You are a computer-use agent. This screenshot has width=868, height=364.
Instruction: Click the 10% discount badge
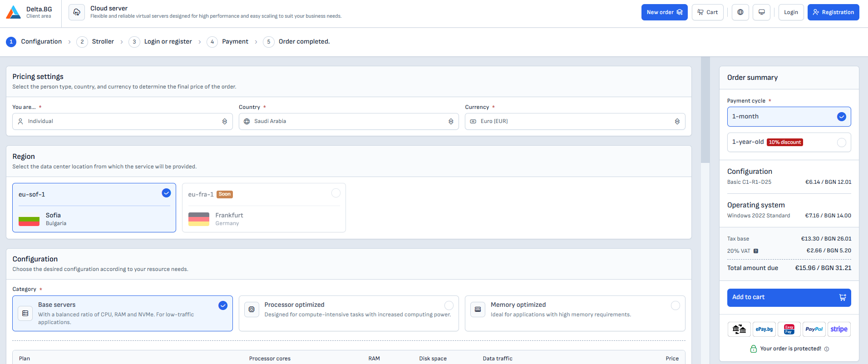(x=785, y=143)
